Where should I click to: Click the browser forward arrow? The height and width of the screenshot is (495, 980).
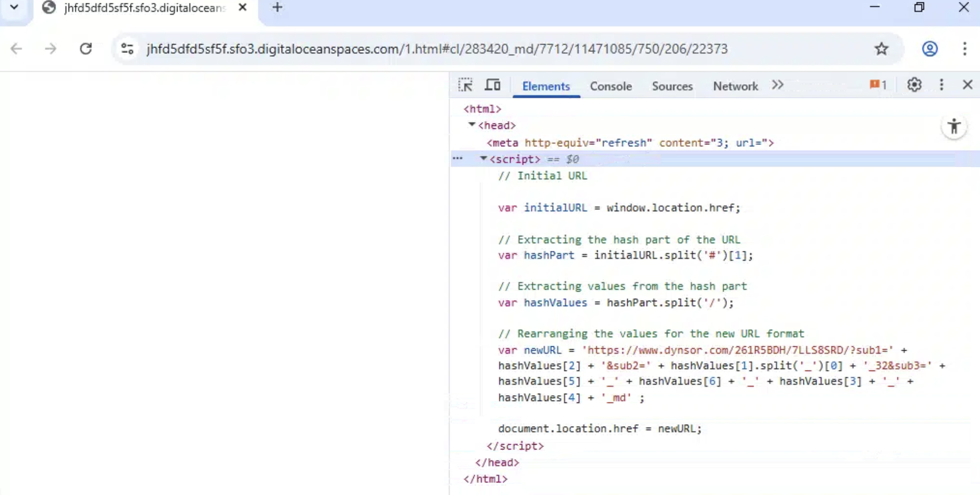50,48
